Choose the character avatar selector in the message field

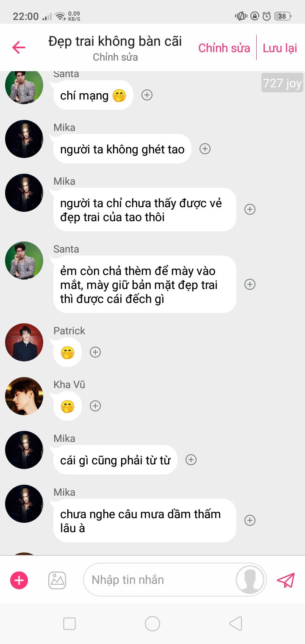pyautogui.click(x=250, y=580)
